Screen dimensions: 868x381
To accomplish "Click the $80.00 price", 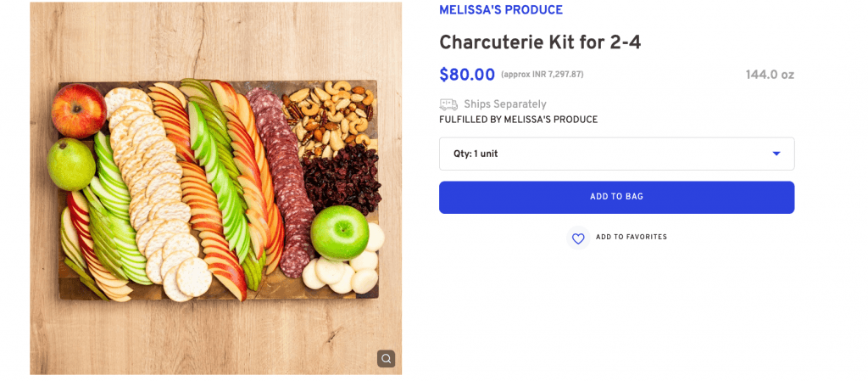I will [x=466, y=75].
